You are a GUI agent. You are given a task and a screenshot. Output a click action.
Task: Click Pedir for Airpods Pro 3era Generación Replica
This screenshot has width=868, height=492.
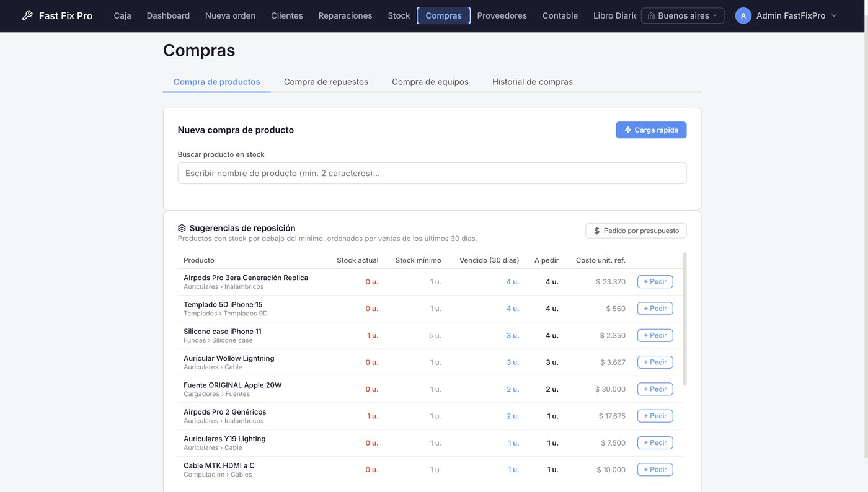655,282
